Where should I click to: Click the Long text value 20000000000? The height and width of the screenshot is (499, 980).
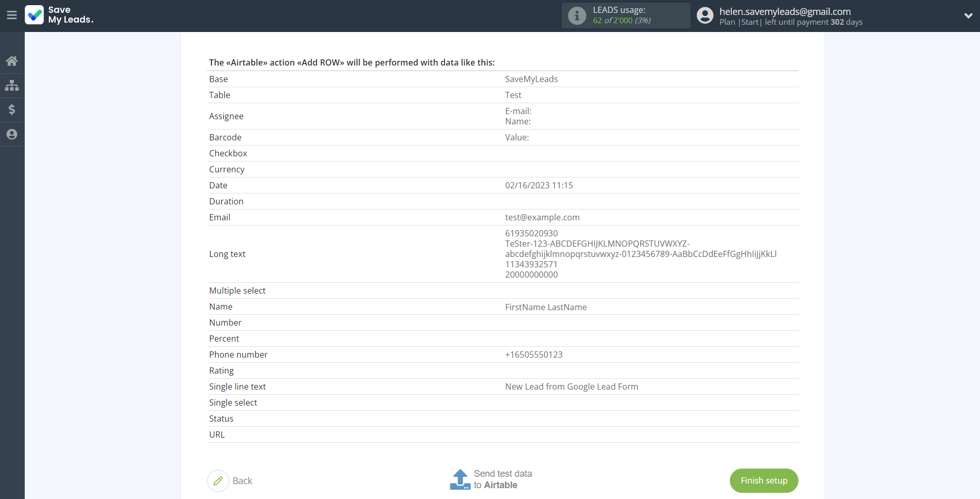point(531,275)
